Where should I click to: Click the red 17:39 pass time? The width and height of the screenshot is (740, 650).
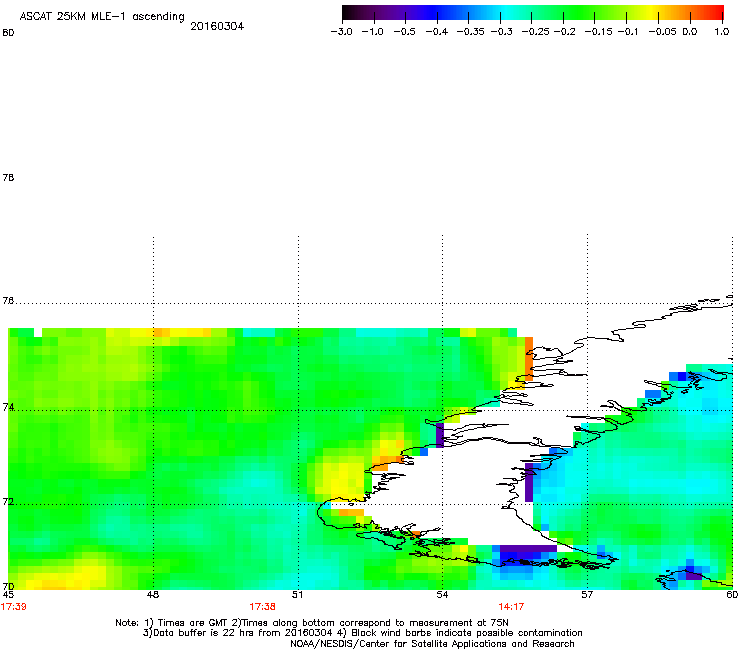tap(14, 607)
